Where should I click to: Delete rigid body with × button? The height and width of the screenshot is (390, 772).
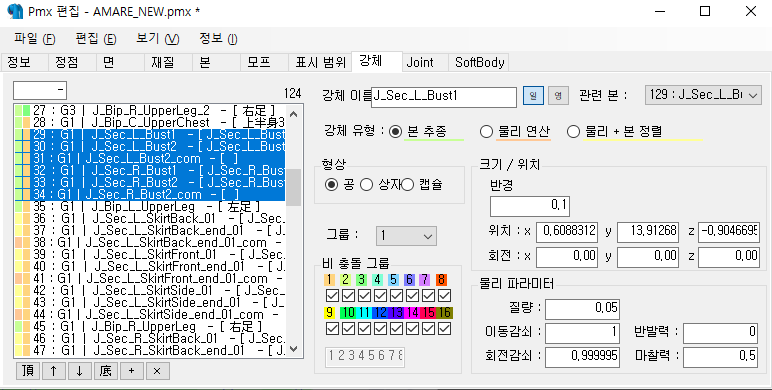pos(158,371)
